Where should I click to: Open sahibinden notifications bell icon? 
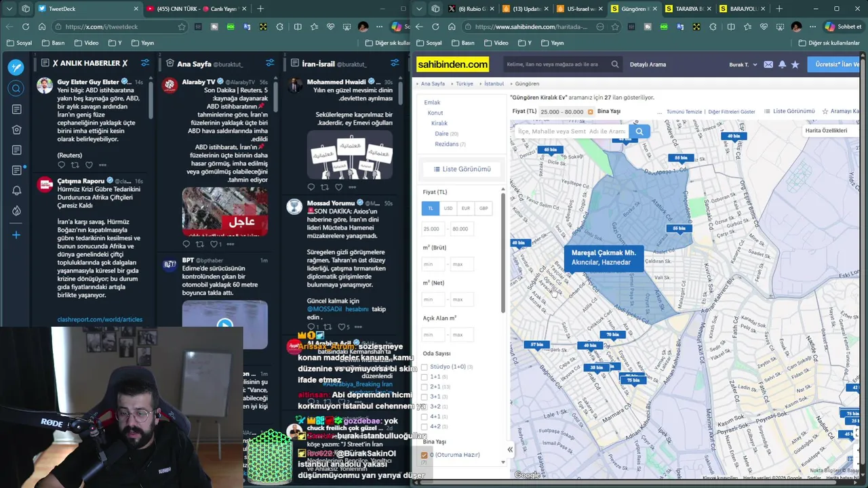[782, 64]
